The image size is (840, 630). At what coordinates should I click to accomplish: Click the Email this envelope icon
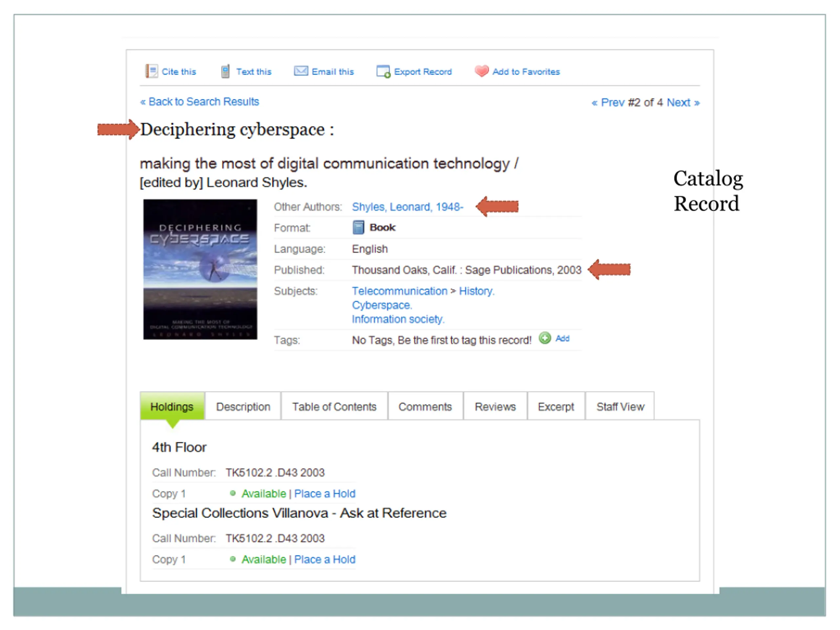coord(301,71)
